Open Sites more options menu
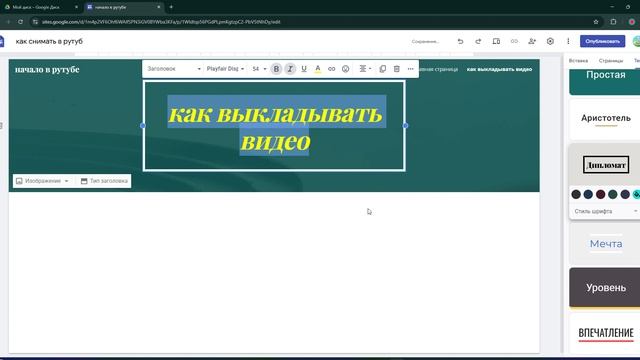 tap(568, 41)
